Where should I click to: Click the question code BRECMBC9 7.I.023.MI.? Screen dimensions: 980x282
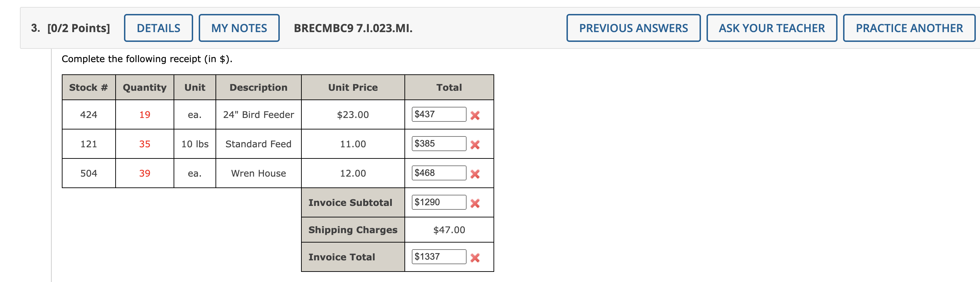(353, 28)
